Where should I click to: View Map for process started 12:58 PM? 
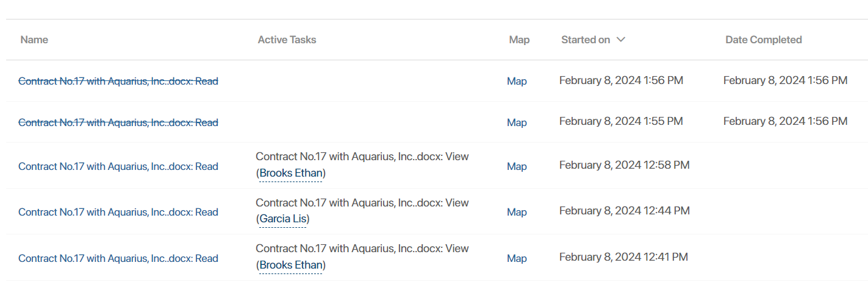coord(517,166)
